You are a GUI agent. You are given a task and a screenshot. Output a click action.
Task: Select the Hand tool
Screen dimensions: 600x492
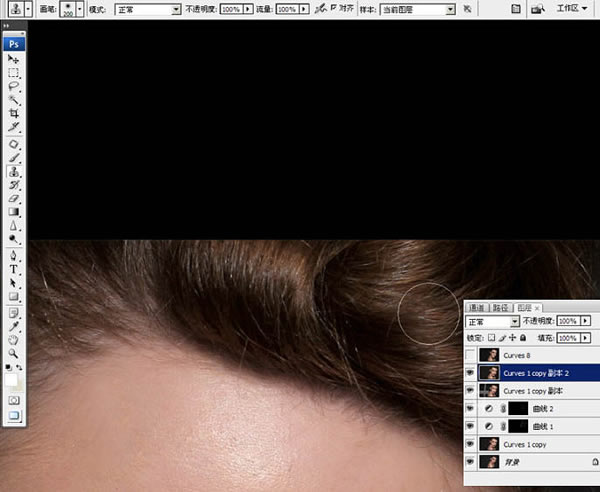click(13, 340)
